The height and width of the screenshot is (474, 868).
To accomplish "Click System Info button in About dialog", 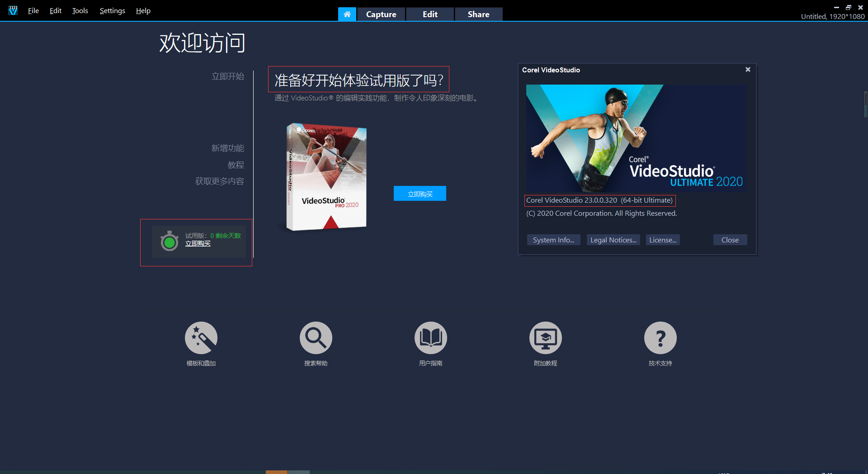I will (x=554, y=240).
